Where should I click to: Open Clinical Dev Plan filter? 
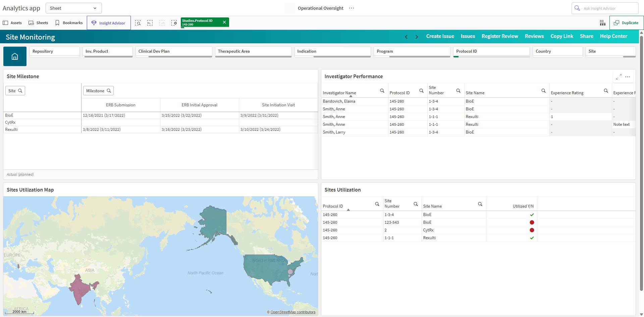pos(174,52)
